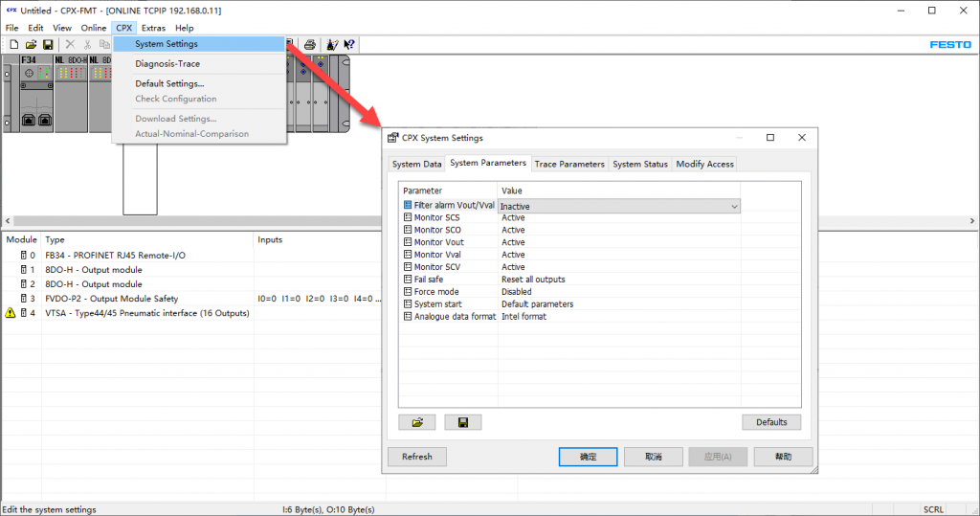
Task: Click the Fail safe parameter icon
Action: pyautogui.click(x=408, y=280)
